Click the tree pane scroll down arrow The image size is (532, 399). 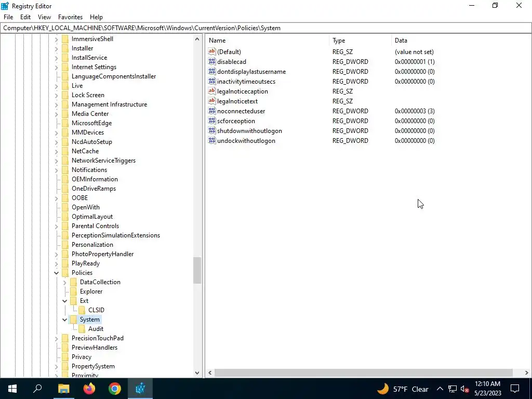point(197,373)
